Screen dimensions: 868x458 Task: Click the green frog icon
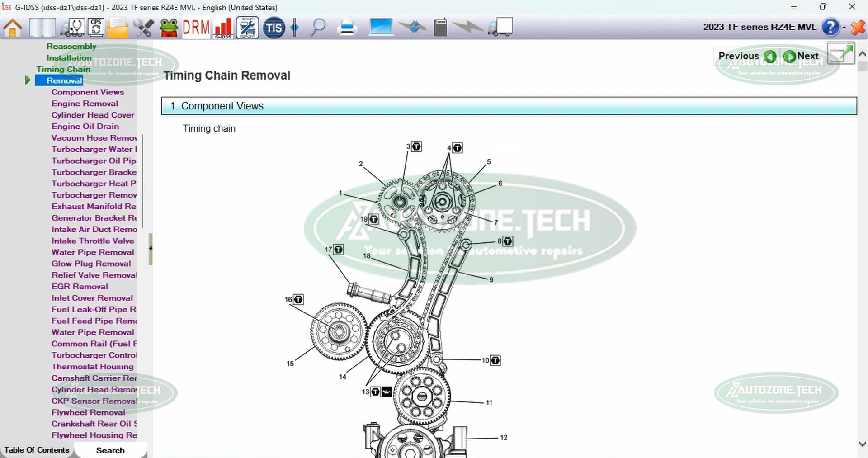point(169,28)
